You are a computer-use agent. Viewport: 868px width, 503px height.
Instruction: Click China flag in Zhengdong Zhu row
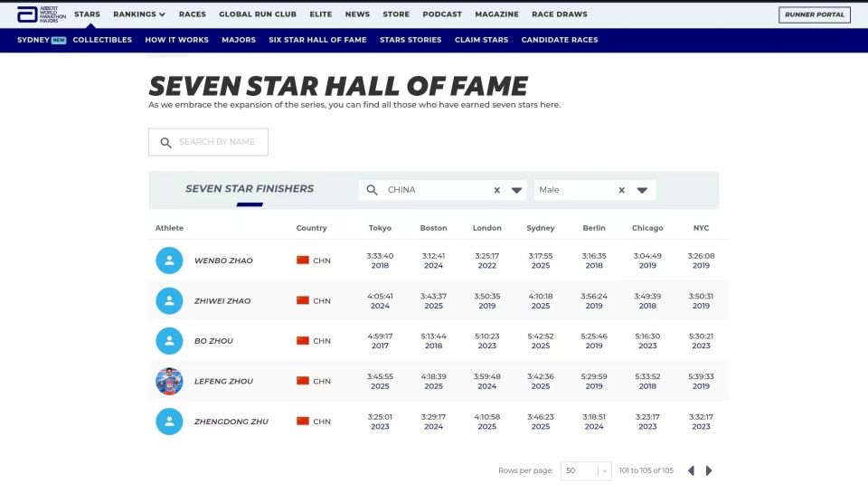pos(303,421)
